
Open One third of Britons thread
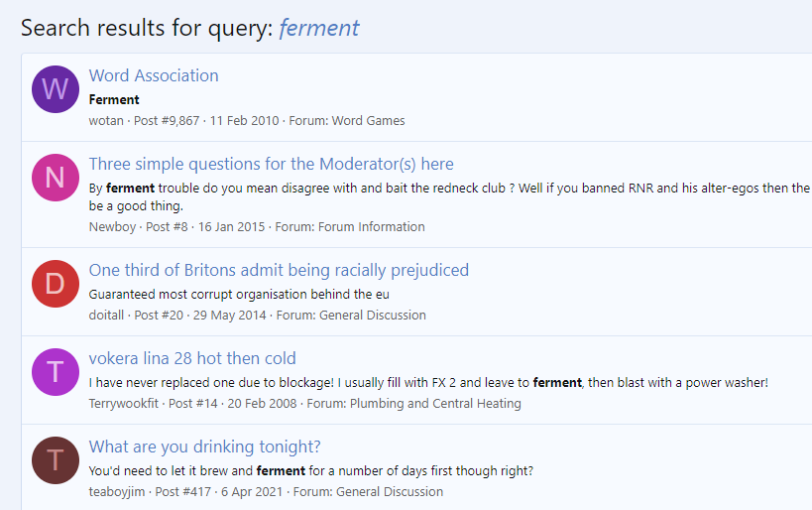[x=279, y=270]
